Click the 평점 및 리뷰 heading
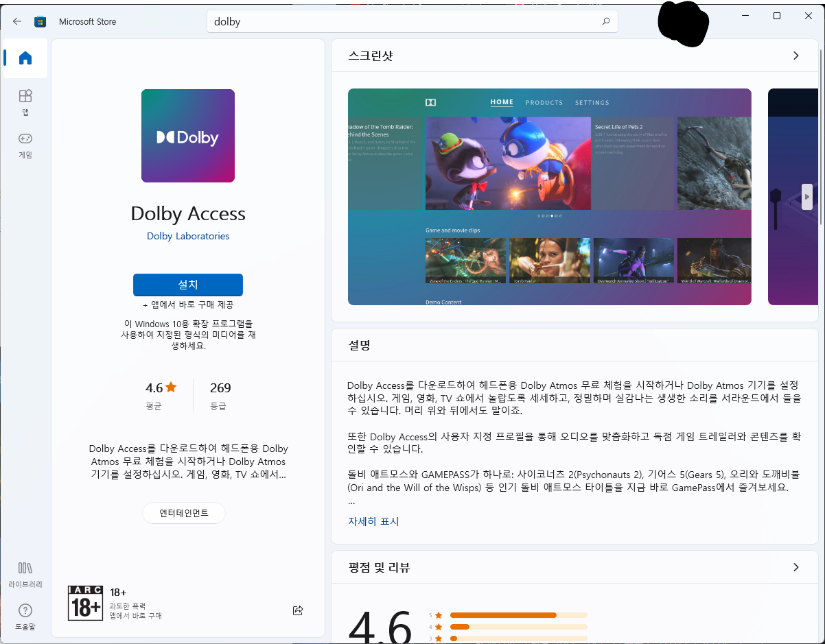The width and height of the screenshot is (825, 644). 380,567
